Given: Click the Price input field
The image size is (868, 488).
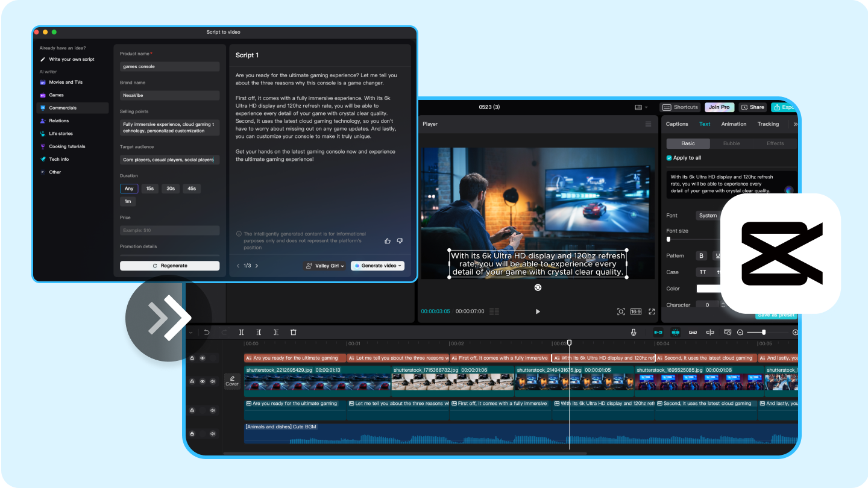Looking at the screenshot, I should coord(170,230).
